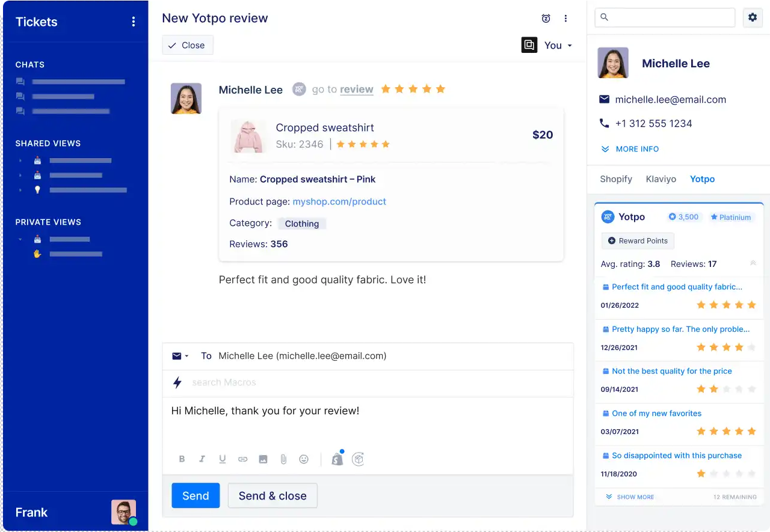The image size is (770, 532).
Task: Click the raised hand icon in Private Views
Action: point(37,254)
